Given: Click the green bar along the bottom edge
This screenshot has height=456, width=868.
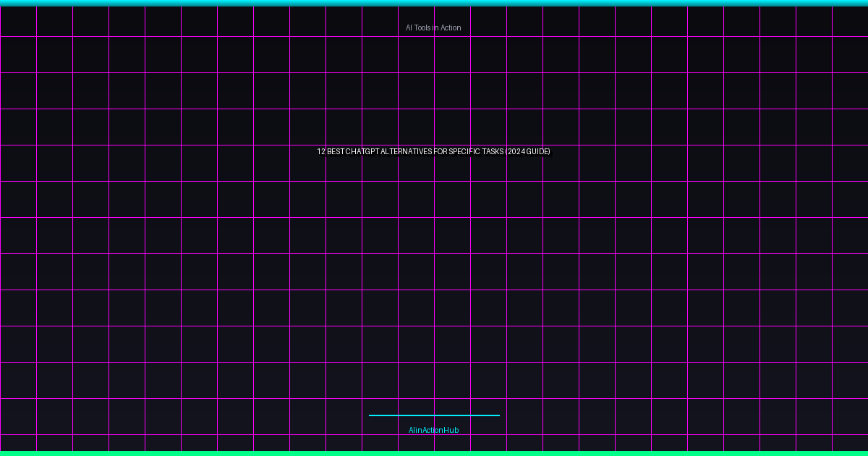Looking at the screenshot, I should 434,453.
